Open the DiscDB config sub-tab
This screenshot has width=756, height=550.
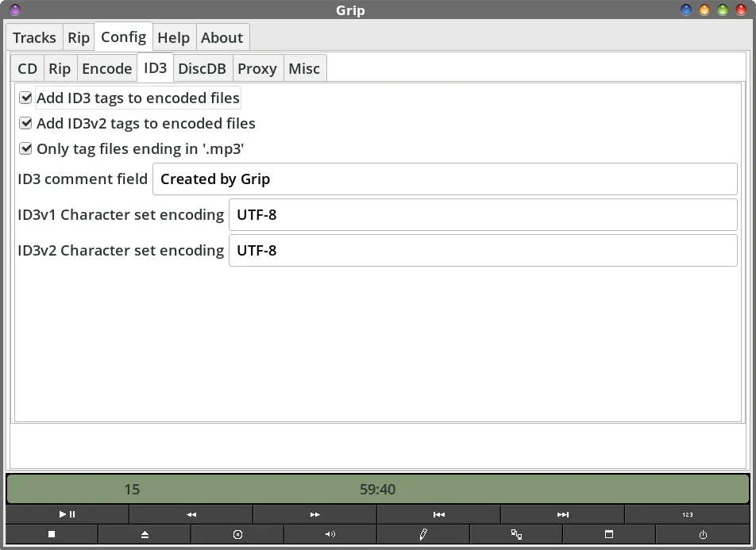[x=202, y=68]
